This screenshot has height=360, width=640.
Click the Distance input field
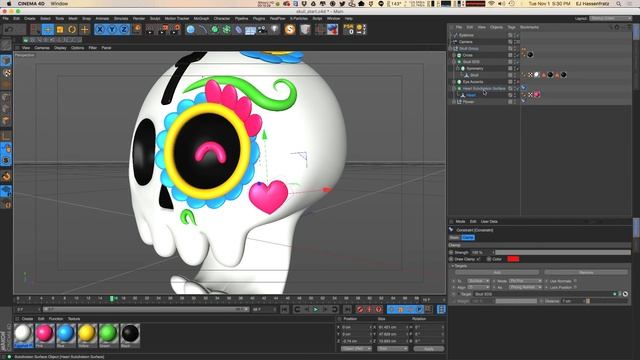coord(573,301)
